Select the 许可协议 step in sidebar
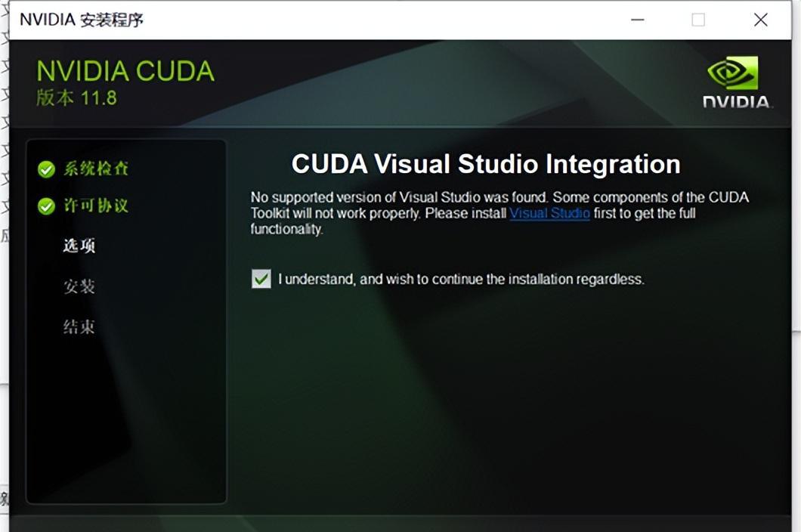 coord(95,206)
